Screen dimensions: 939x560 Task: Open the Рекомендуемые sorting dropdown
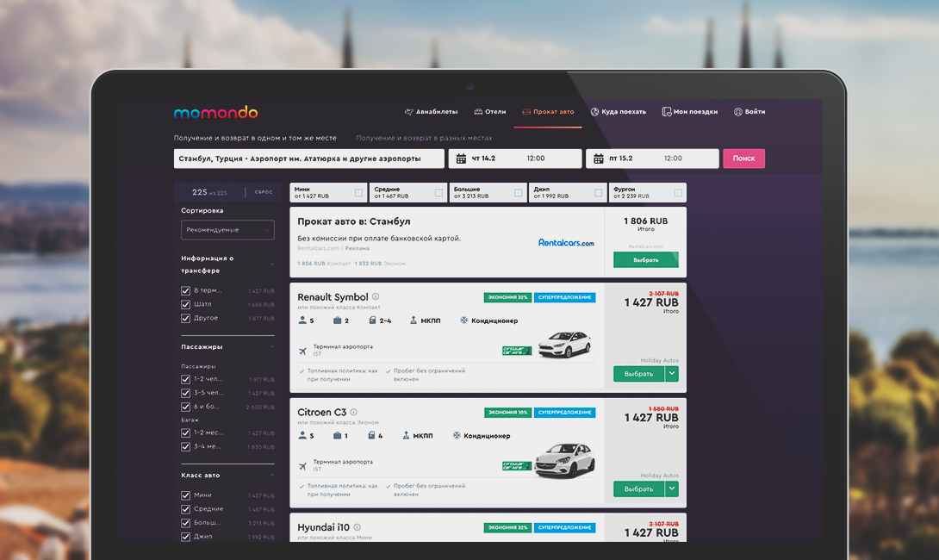227,230
